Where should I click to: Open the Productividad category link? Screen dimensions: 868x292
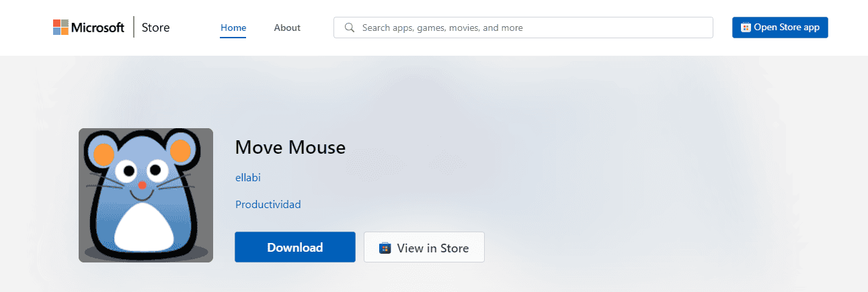click(268, 205)
